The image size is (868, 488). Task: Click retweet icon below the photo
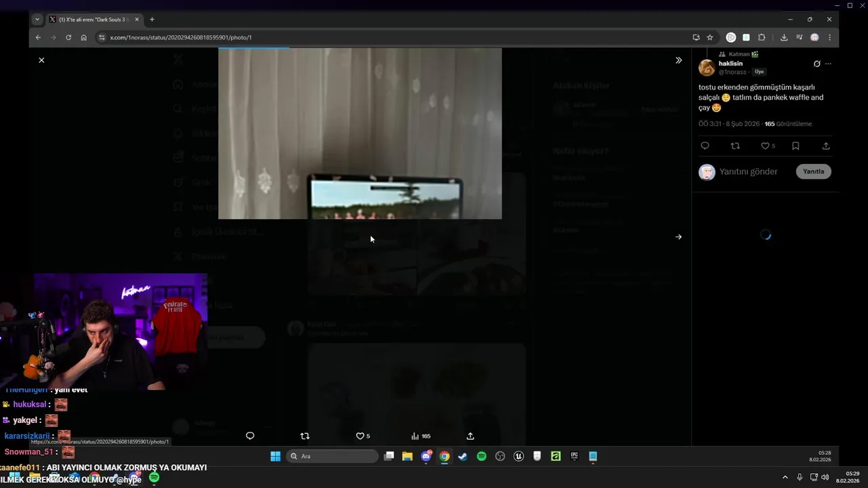pyautogui.click(x=304, y=436)
